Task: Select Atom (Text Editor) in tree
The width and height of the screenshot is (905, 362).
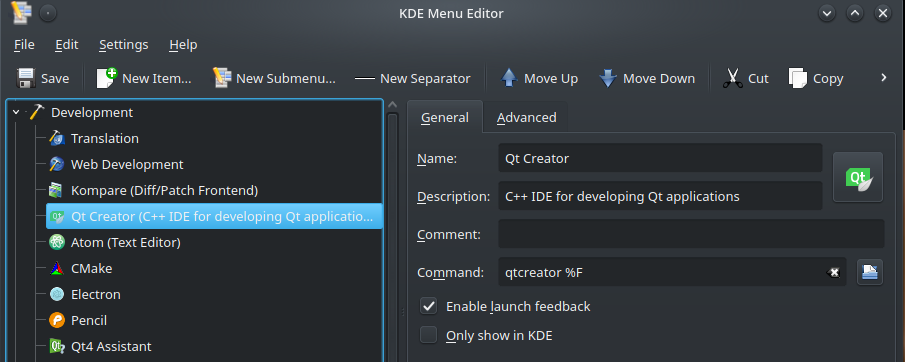Action: [x=126, y=242]
